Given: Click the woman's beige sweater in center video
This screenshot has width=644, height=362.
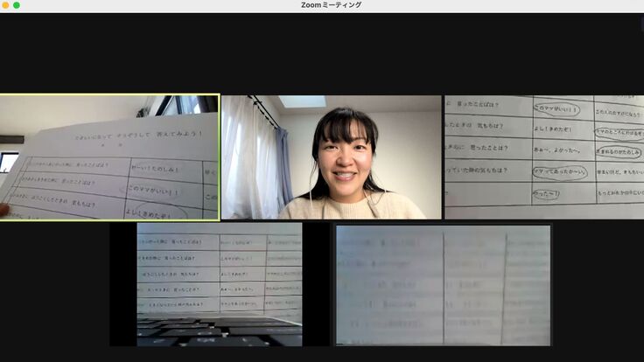Looking at the screenshot, I should (350, 208).
